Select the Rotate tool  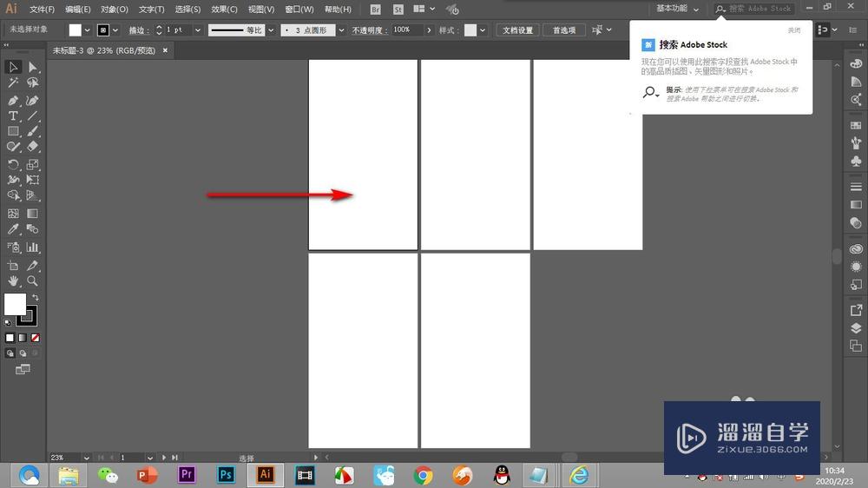13,164
